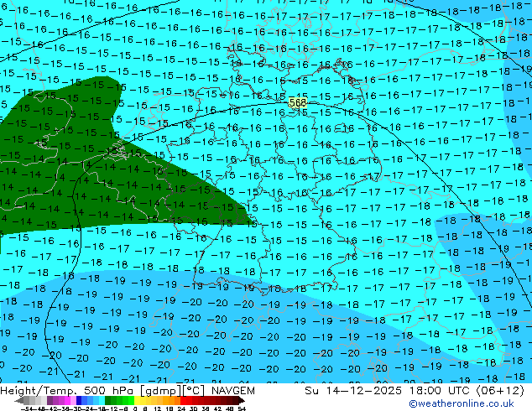Image resolution: width=532 pixels, height=411 pixels.
Task: Open the weatheronline.co.uk copyright link
Action: (461, 403)
